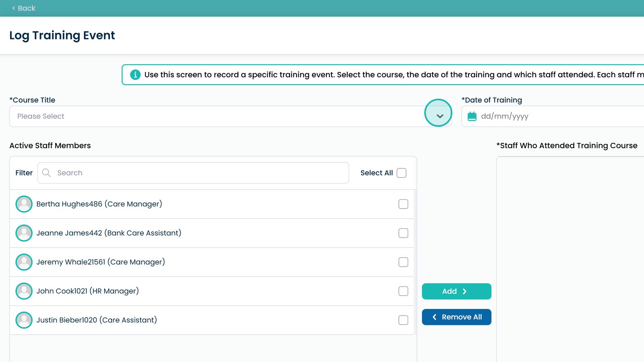Image resolution: width=644 pixels, height=362 pixels.
Task: Click Jeanne James442's avatar icon
Action: [x=24, y=233]
